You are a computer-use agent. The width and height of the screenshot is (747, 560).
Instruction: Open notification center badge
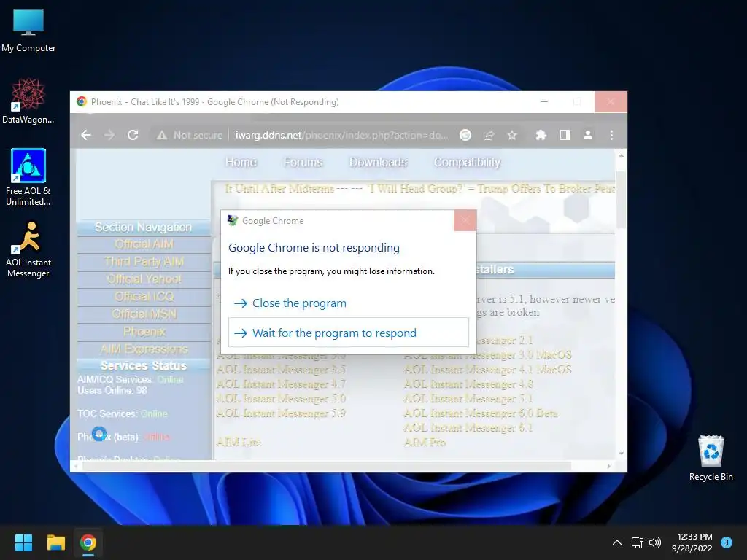(727, 542)
